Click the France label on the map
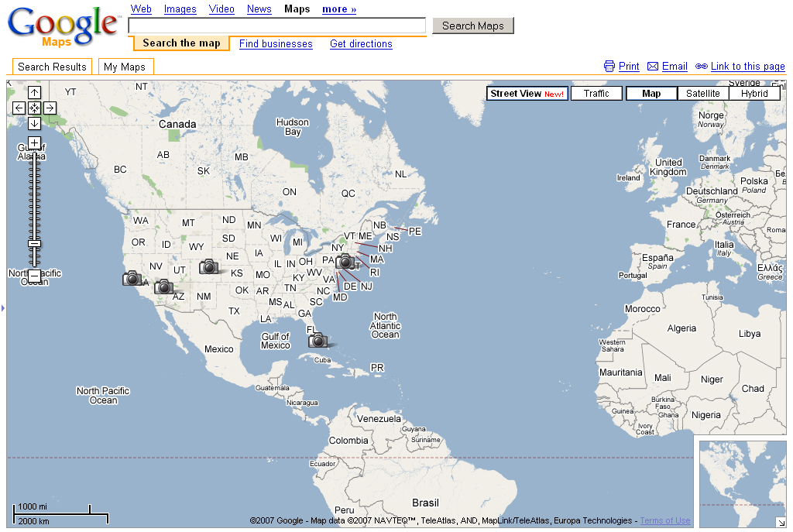The image size is (793, 532). pyautogui.click(x=681, y=224)
